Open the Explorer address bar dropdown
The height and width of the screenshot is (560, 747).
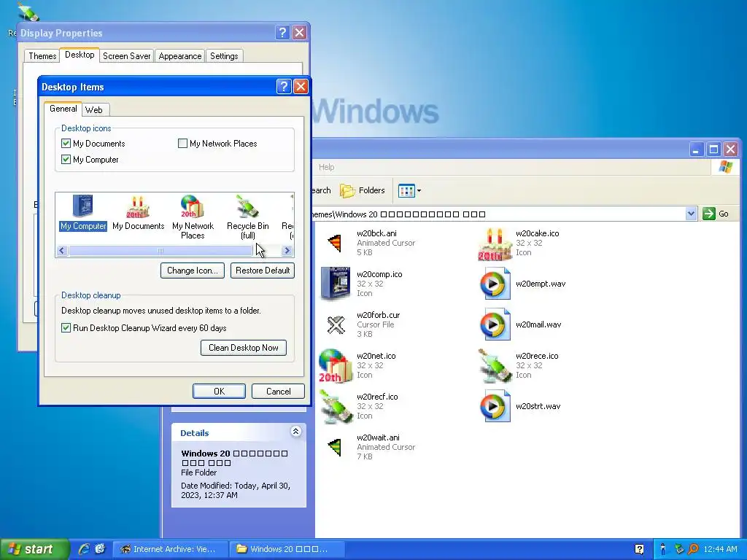tap(692, 214)
